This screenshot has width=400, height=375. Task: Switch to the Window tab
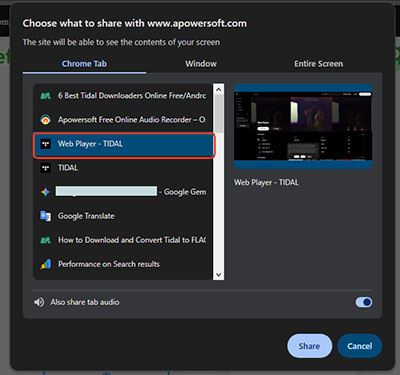[201, 64]
